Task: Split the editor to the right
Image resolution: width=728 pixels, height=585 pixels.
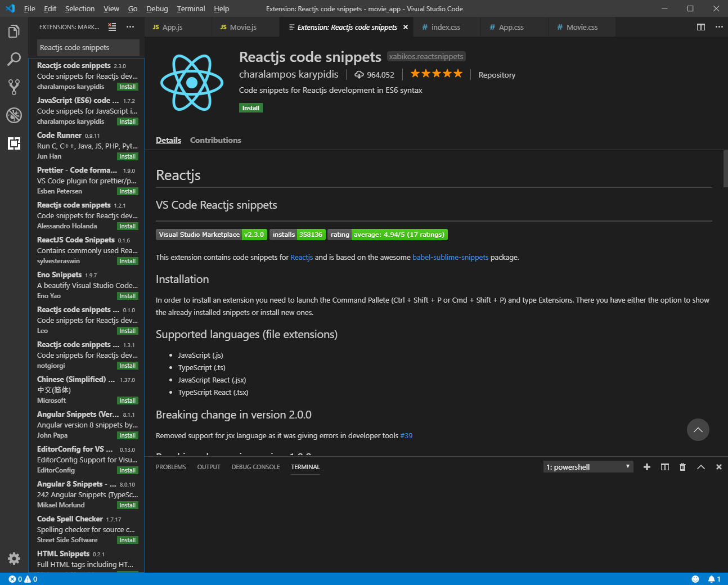Action: [x=701, y=27]
